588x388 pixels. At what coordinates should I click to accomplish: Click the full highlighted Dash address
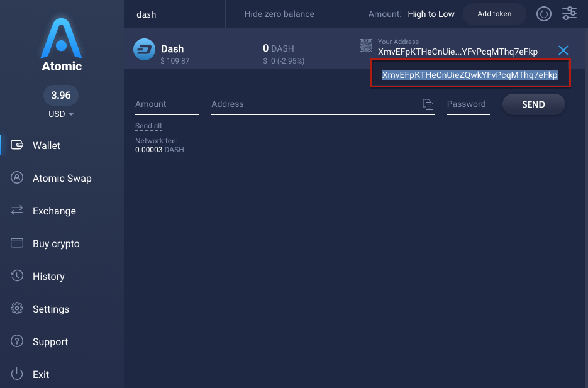[470, 75]
